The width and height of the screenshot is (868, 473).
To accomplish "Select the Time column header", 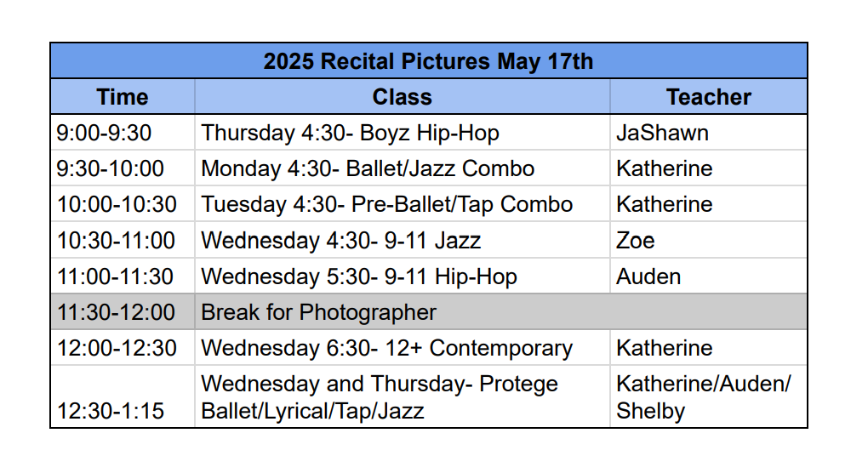I will click(123, 97).
